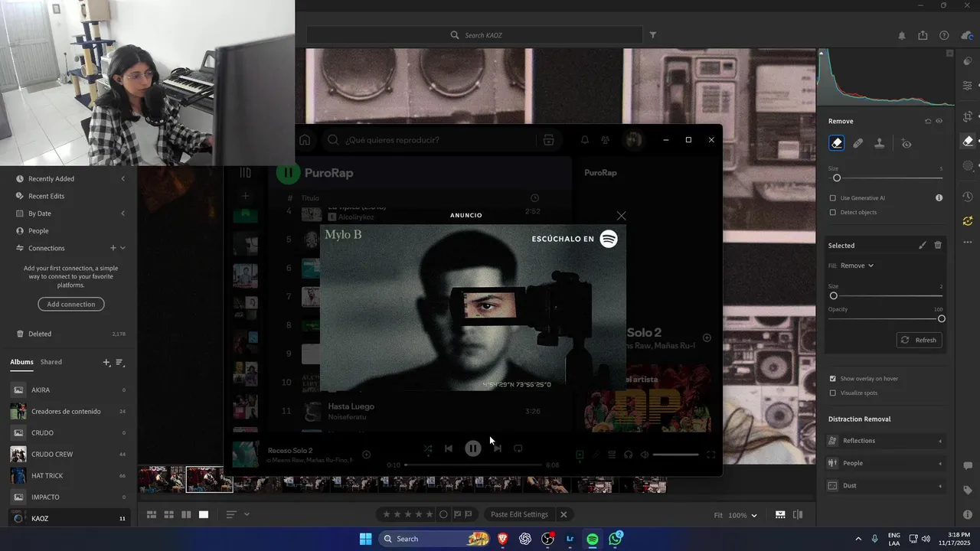Click the Lightroom share icon

pyautogui.click(x=923, y=35)
